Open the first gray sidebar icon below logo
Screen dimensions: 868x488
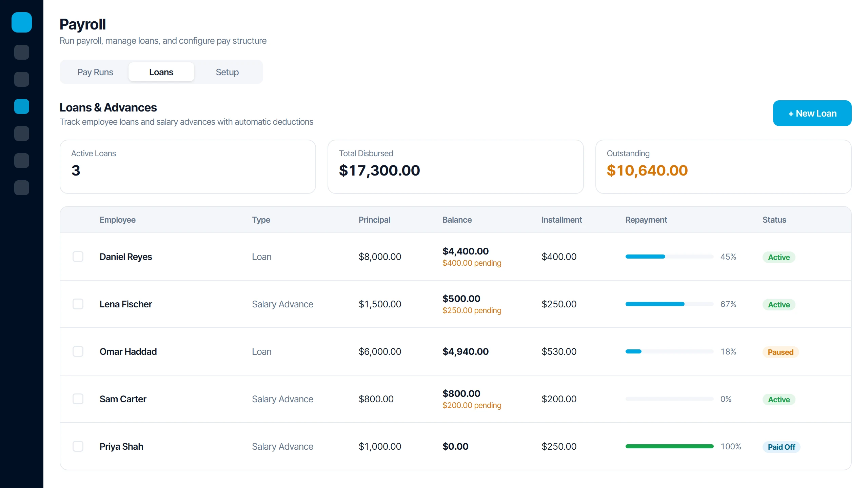(22, 52)
